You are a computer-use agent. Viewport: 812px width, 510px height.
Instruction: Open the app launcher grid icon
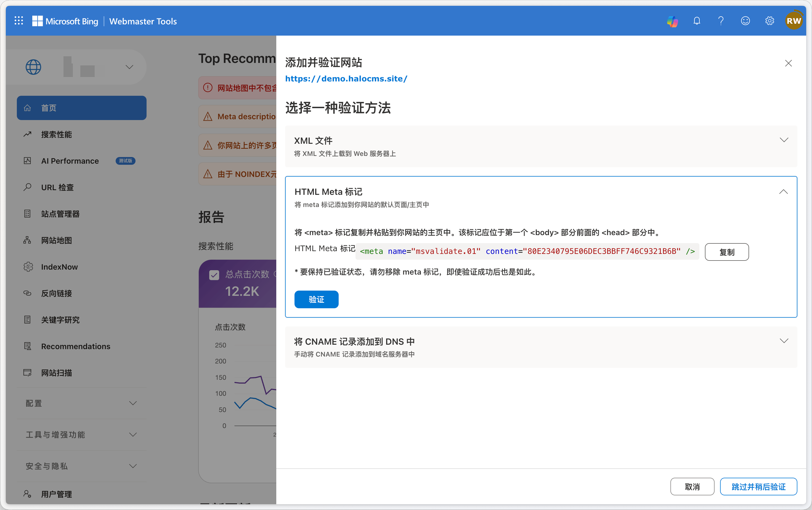19,21
